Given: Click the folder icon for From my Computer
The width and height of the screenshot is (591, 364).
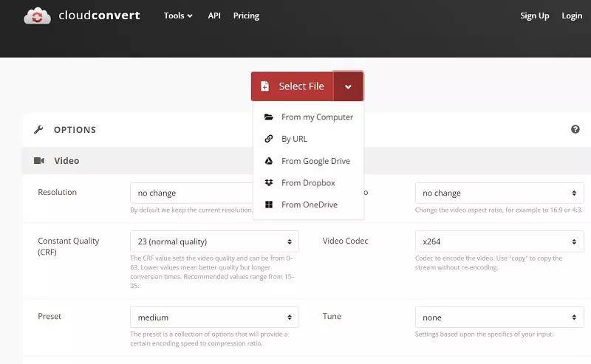Looking at the screenshot, I should (269, 117).
